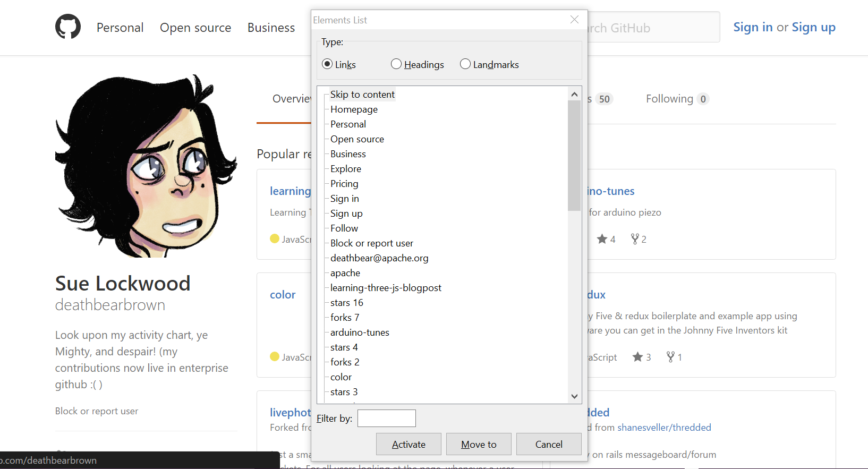
Task: Open the color repository card link
Action: (x=283, y=295)
